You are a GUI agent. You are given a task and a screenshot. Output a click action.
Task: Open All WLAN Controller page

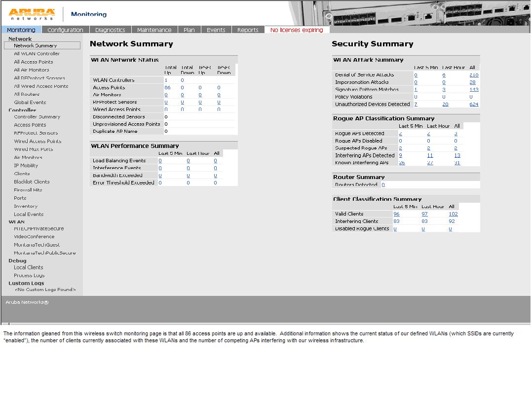(37, 54)
